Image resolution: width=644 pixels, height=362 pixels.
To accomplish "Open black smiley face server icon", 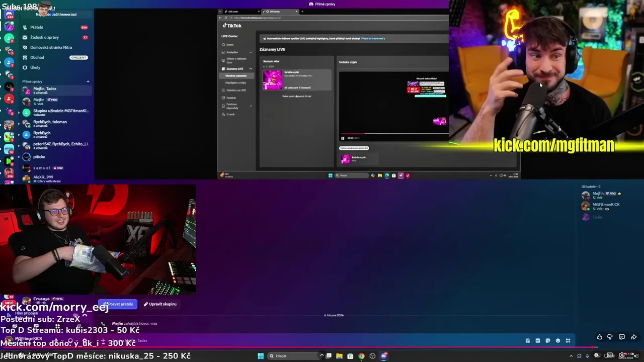I will (9, 87).
